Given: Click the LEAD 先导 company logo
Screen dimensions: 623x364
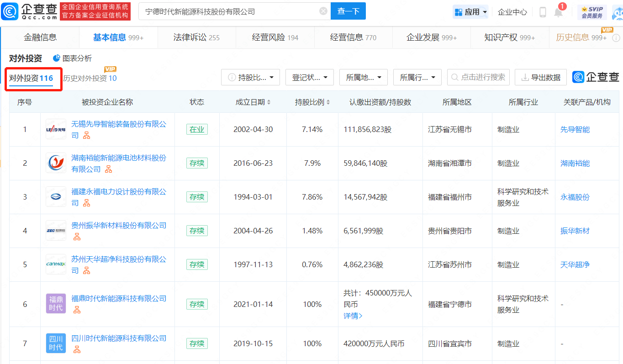Looking at the screenshot, I should tap(56, 129).
